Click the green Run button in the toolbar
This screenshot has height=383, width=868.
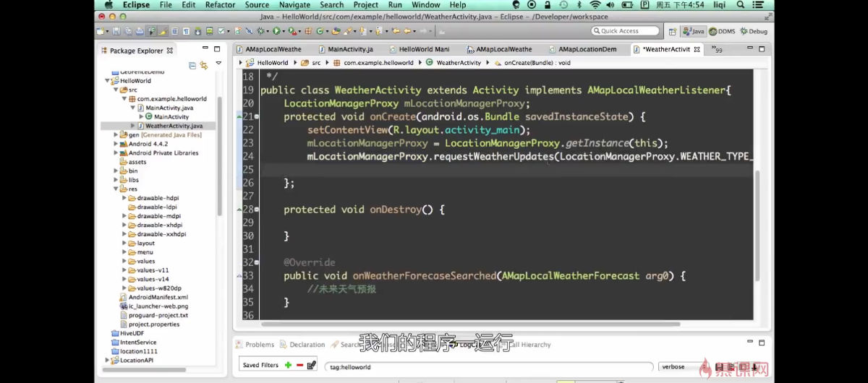276,31
